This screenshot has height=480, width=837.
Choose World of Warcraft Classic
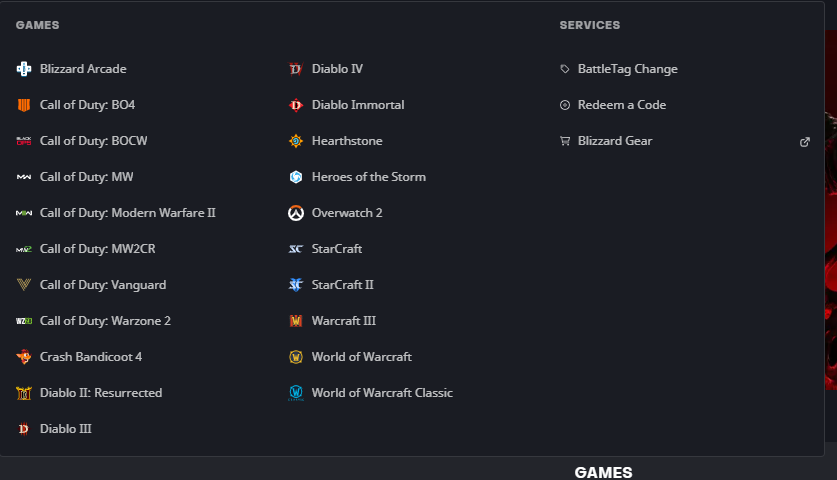(x=382, y=393)
